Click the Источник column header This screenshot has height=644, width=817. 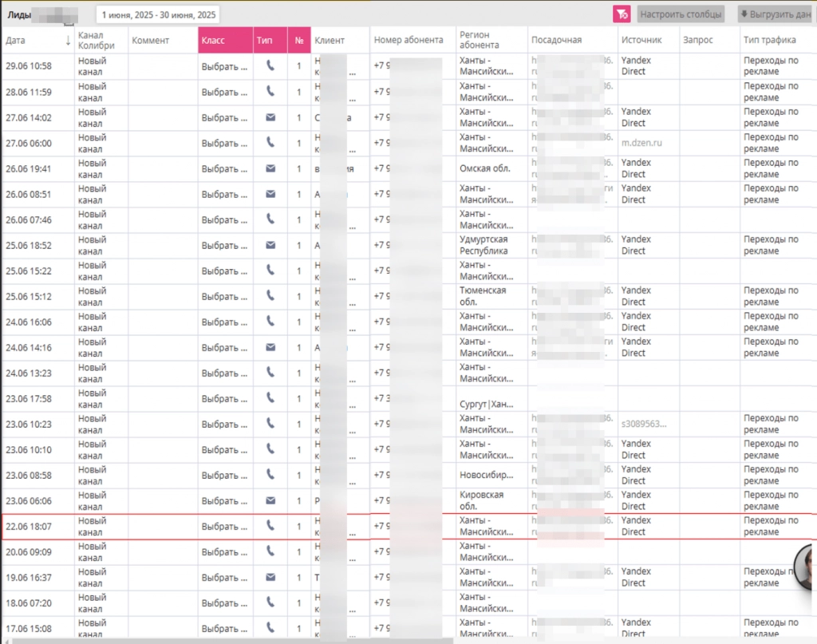pos(648,40)
